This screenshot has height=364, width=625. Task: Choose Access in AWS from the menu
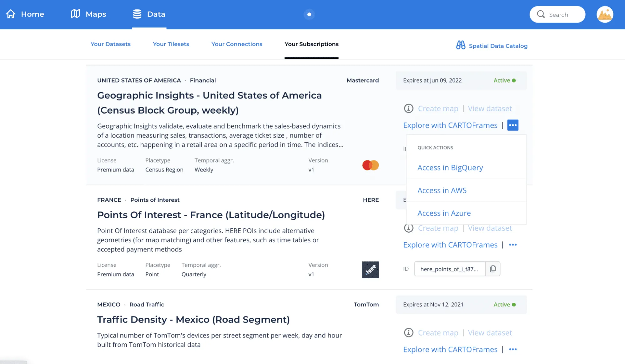[x=442, y=190]
